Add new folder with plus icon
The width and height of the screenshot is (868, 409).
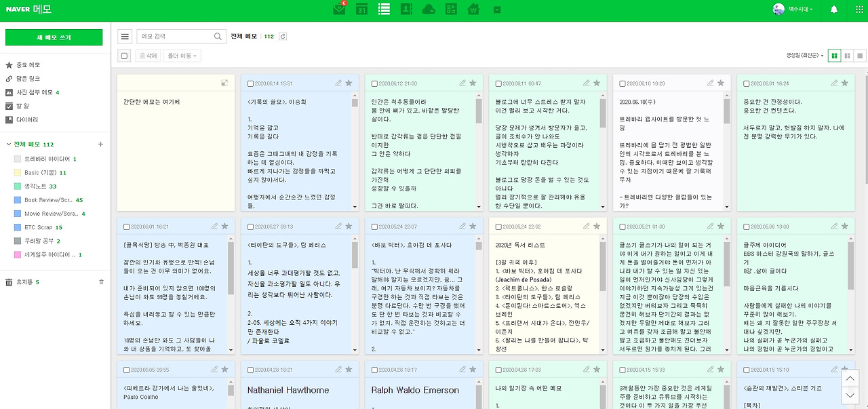pos(101,144)
